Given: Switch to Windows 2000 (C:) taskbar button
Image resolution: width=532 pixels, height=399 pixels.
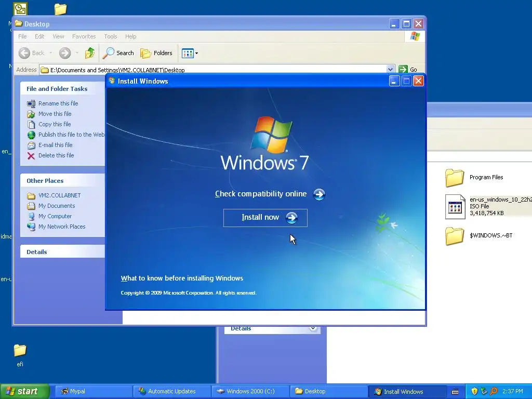Looking at the screenshot, I should 250,392.
